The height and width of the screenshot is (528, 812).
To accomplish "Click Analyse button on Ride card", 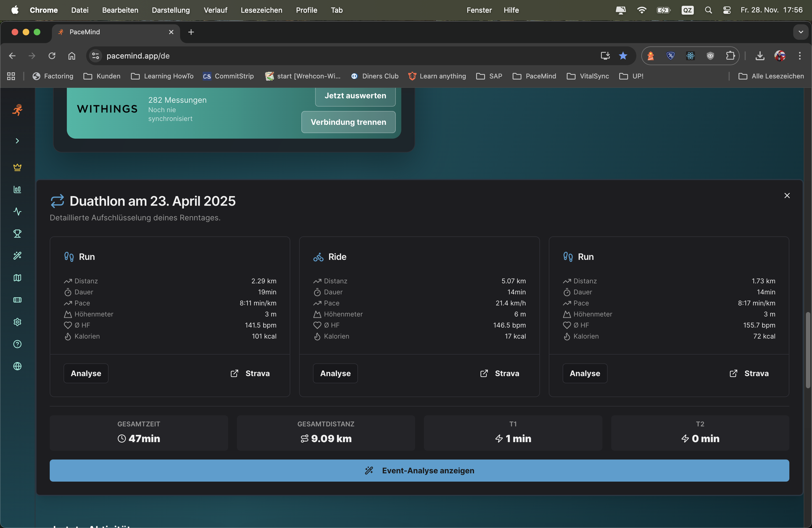I will point(335,373).
